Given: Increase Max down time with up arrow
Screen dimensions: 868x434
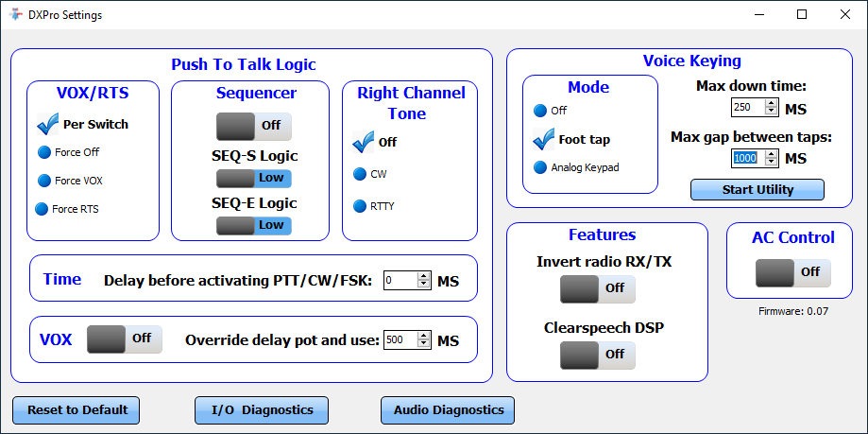Looking at the screenshot, I should 772,104.
